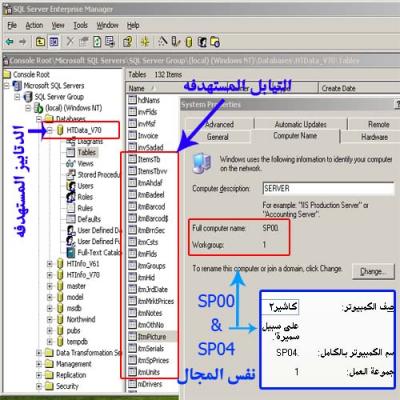Screen dimensions: 400x400
Task: Switch to the Automatic Updates tab
Action: tap(300, 124)
